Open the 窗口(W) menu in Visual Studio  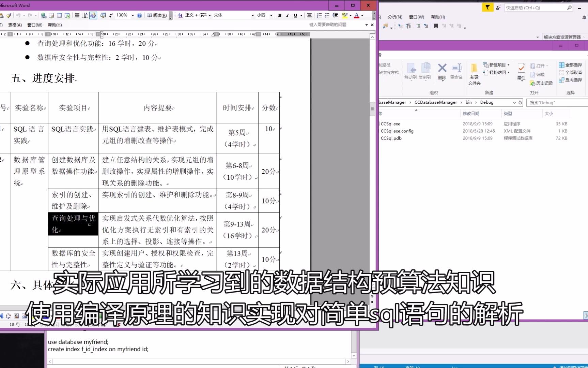416,17
